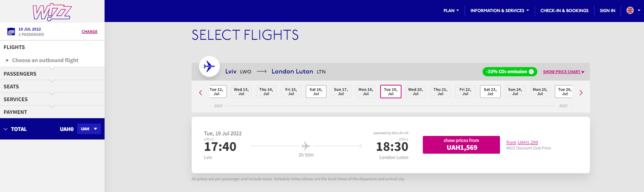644x192 pixels.
Task: Show later dates with right arrow
Action: (581, 93)
